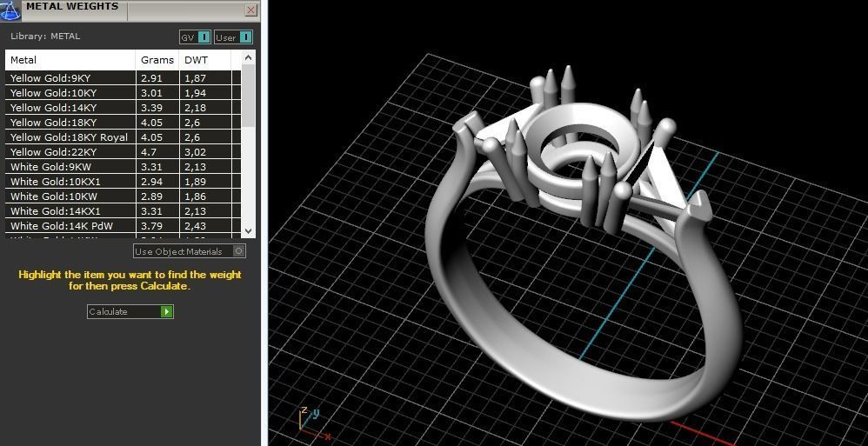868x446 pixels.
Task: Select the Yellow Gold:10KY row
Action: click(123, 93)
